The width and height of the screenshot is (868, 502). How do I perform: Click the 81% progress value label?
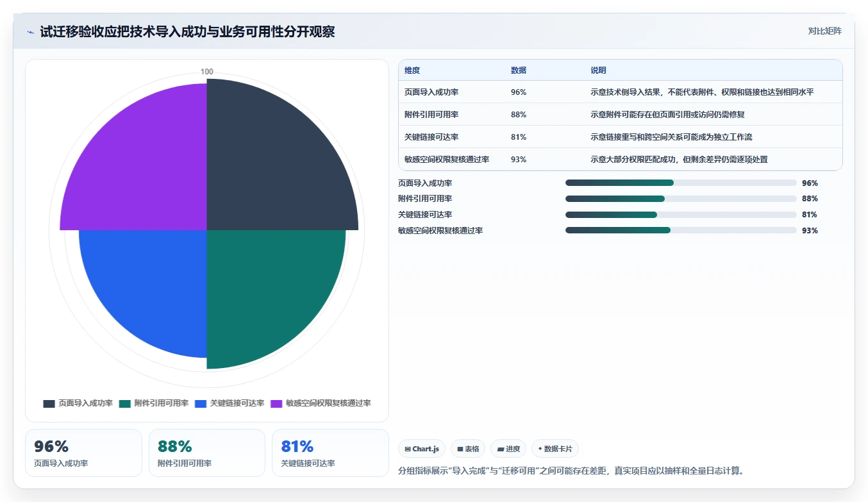[810, 215]
